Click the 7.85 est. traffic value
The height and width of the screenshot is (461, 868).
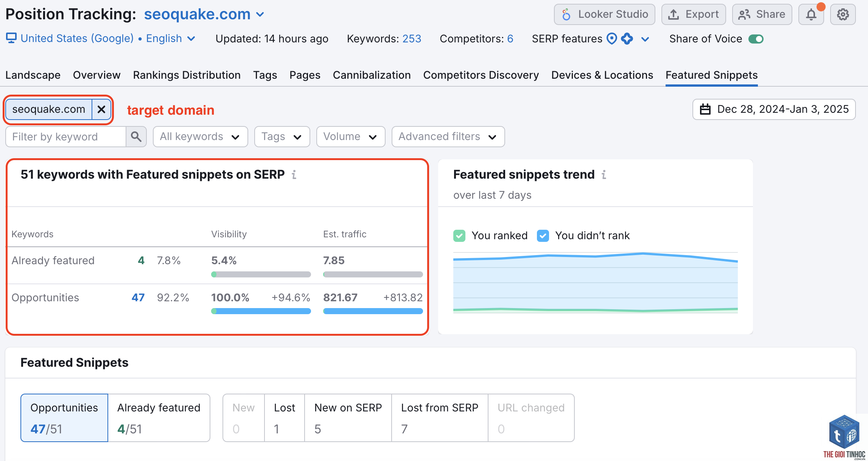coord(334,260)
